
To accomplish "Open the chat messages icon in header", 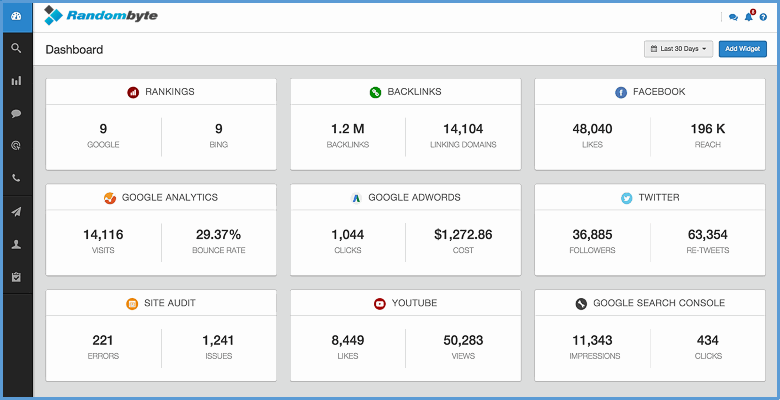I will point(733,17).
